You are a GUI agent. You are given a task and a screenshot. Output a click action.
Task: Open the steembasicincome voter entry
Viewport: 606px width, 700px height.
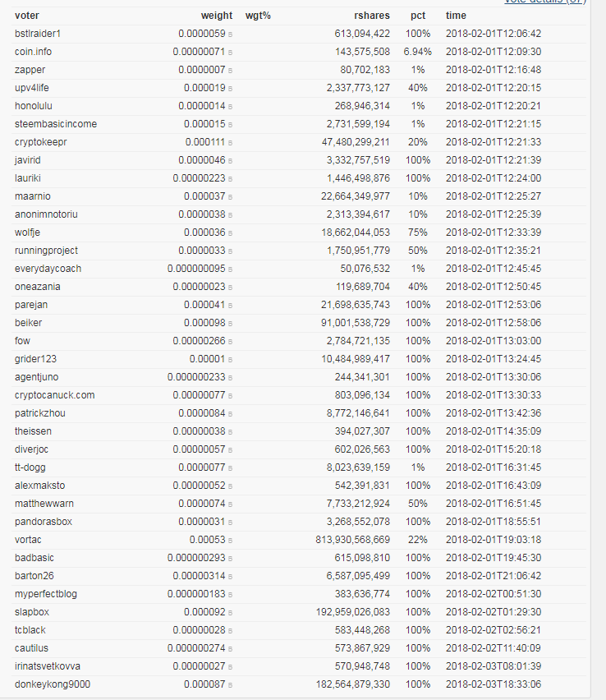[55, 124]
